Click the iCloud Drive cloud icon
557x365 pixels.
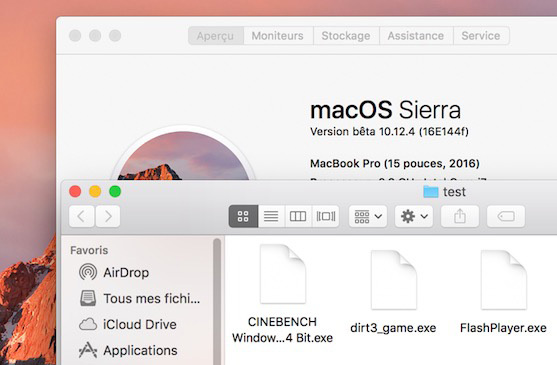[88, 324]
